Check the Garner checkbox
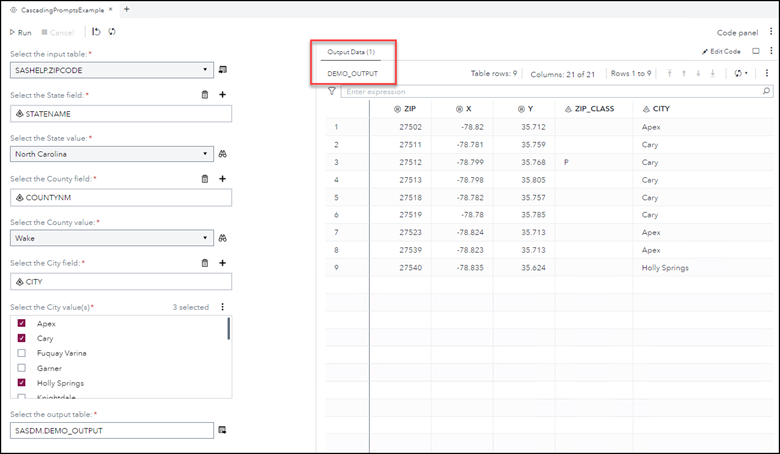Screen dimensions: 780x454 [x=21, y=368]
